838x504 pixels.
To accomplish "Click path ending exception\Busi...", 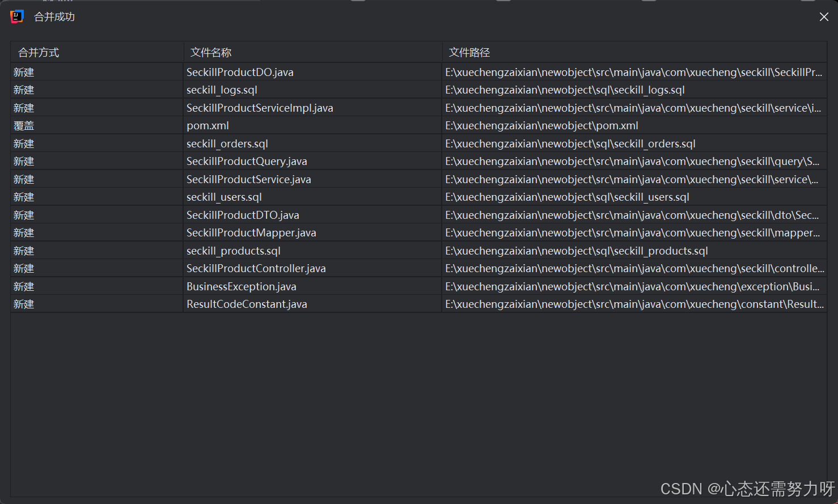I will click(632, 286).
